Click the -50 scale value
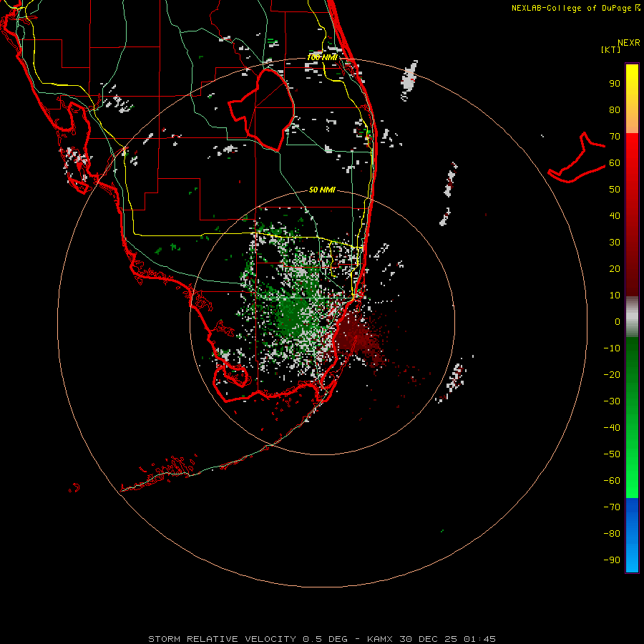 pos(612,454)
